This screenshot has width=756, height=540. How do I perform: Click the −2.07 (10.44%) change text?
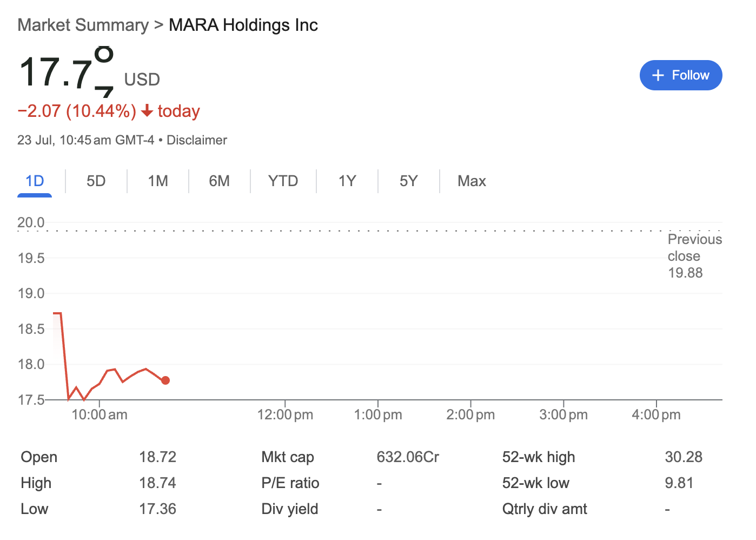77,111
